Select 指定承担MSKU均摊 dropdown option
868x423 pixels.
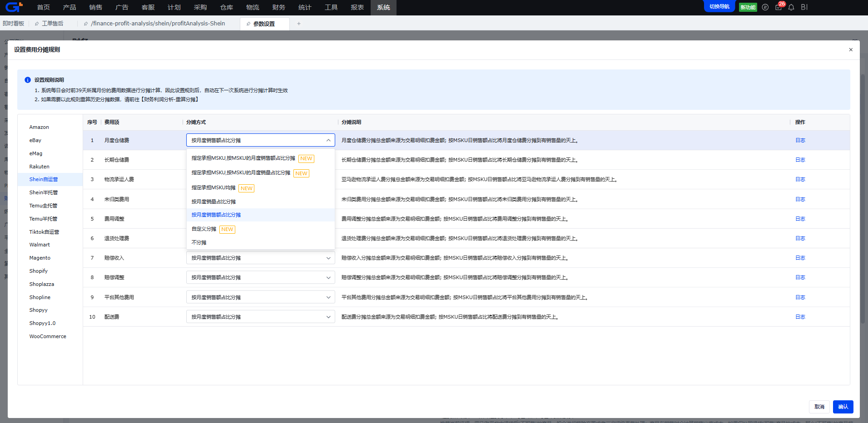[x=213, y=188]
